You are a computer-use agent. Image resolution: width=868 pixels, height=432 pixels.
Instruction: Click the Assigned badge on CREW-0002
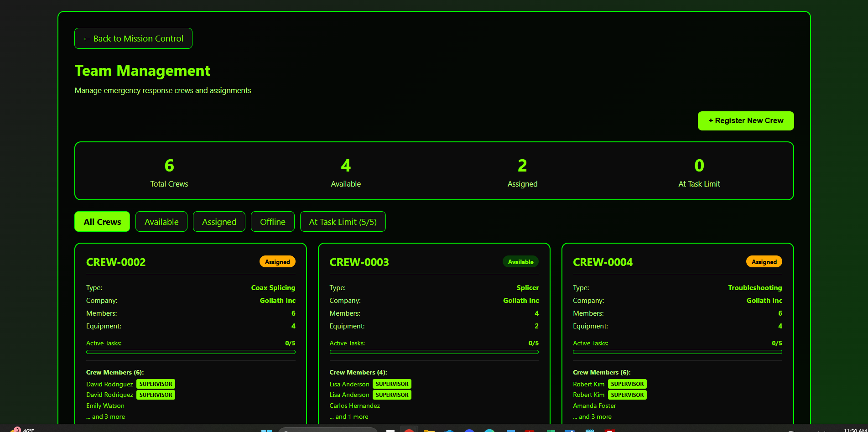277,262
